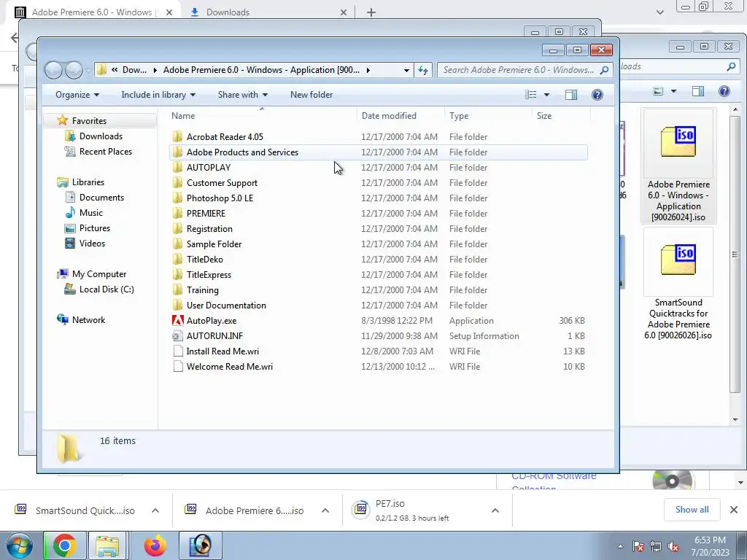
Task: Click Show all downloads button
Action: point(692,510)
